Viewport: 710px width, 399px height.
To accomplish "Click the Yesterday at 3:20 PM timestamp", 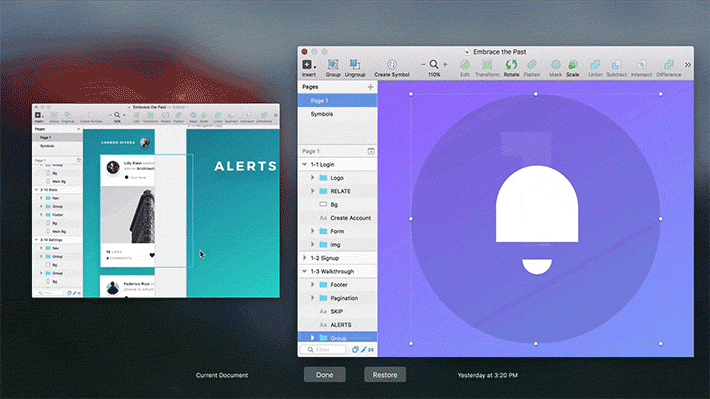I will click(x=488, y=375).
